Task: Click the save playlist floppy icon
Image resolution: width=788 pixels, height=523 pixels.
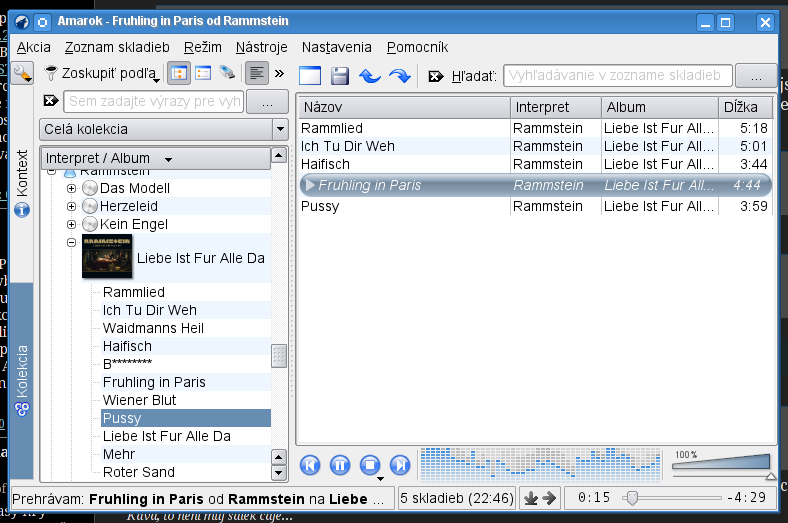Action: tap(340, 76)
